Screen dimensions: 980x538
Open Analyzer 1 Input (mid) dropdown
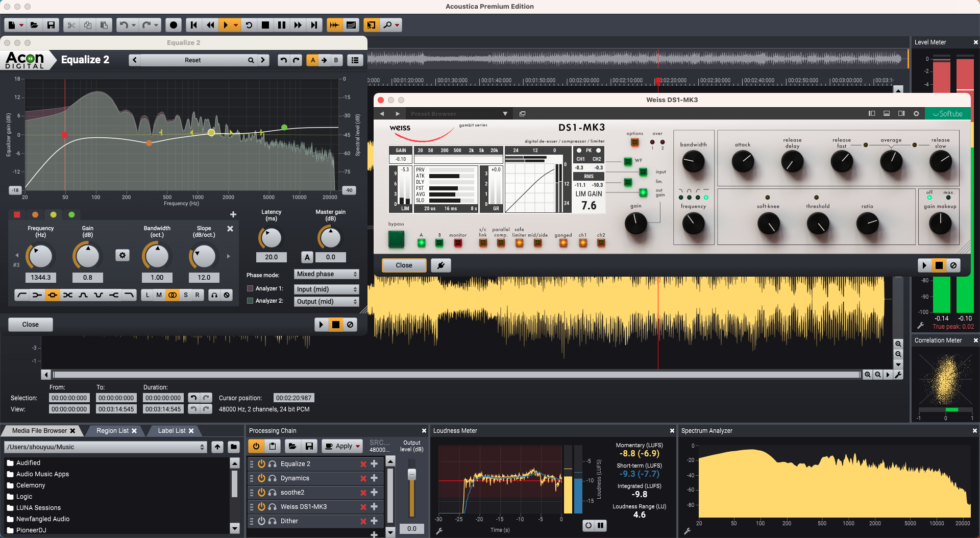pos(327,289)
